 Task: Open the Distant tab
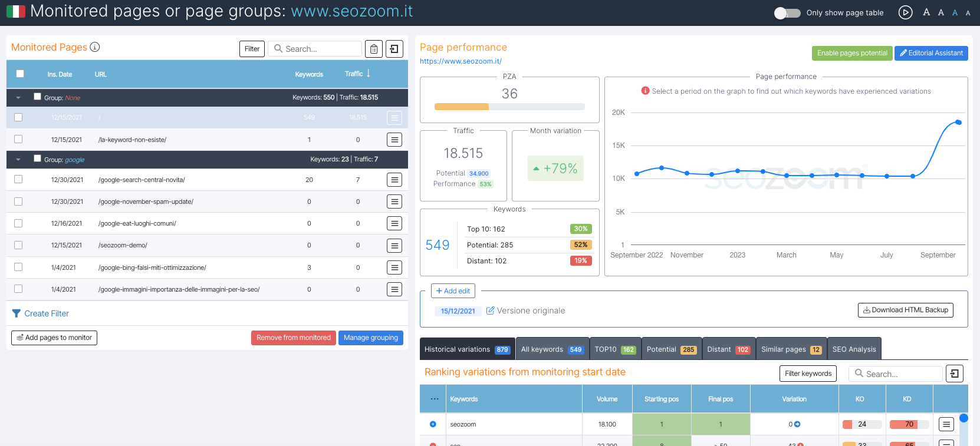[728, 349]
